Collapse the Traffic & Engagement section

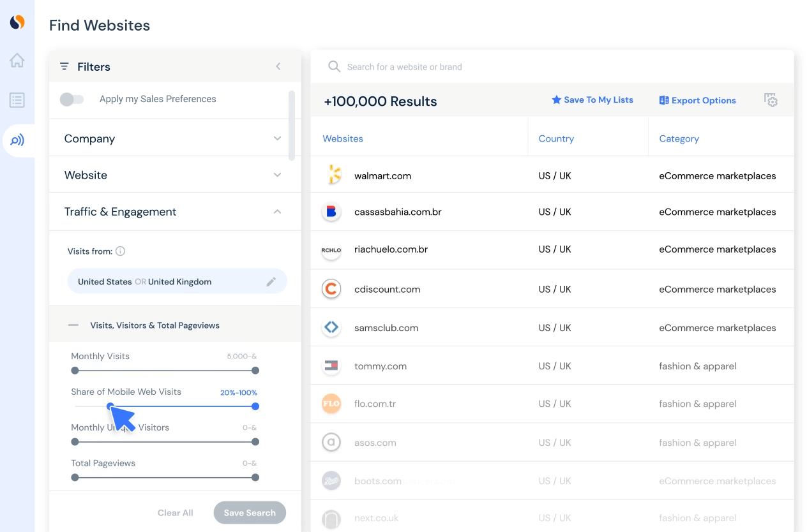(x=277, y=212)
